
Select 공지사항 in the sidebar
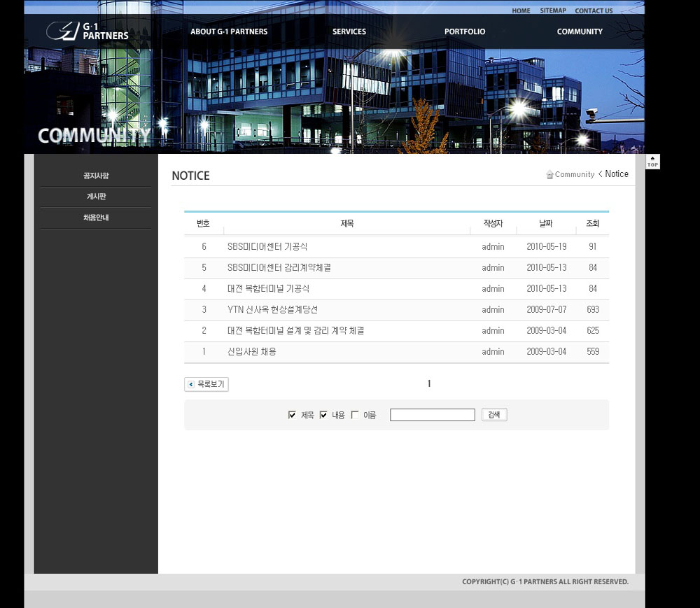point(96,176)
